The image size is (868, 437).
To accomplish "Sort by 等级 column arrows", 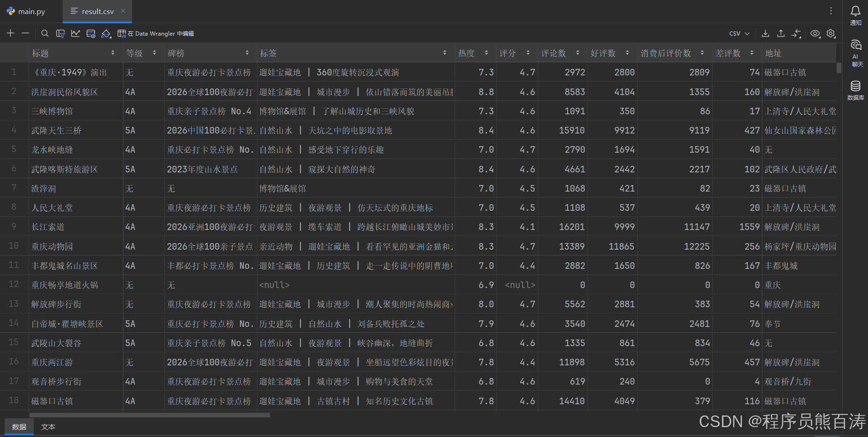I will pyautogui.click(x=154, y=53).
